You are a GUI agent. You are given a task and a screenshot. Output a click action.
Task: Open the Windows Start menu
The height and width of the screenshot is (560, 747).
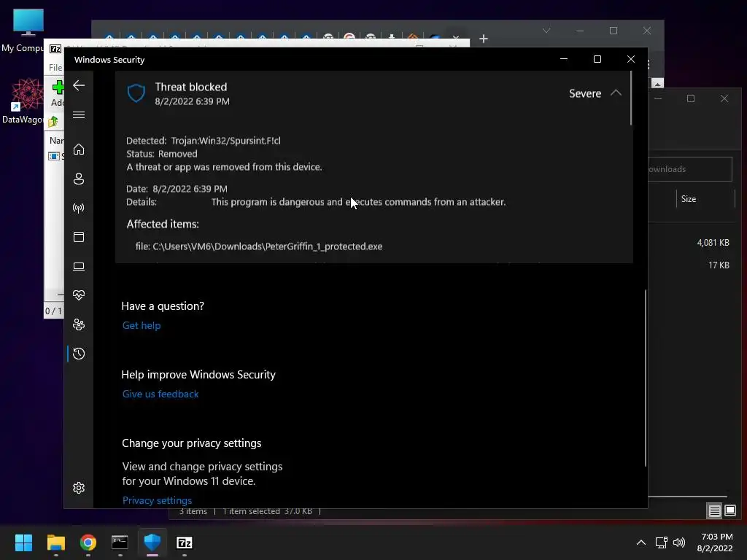pos(23,542)
